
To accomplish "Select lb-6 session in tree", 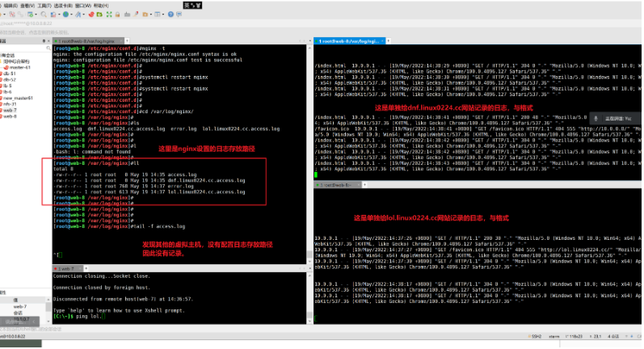I will coord(6,92).
